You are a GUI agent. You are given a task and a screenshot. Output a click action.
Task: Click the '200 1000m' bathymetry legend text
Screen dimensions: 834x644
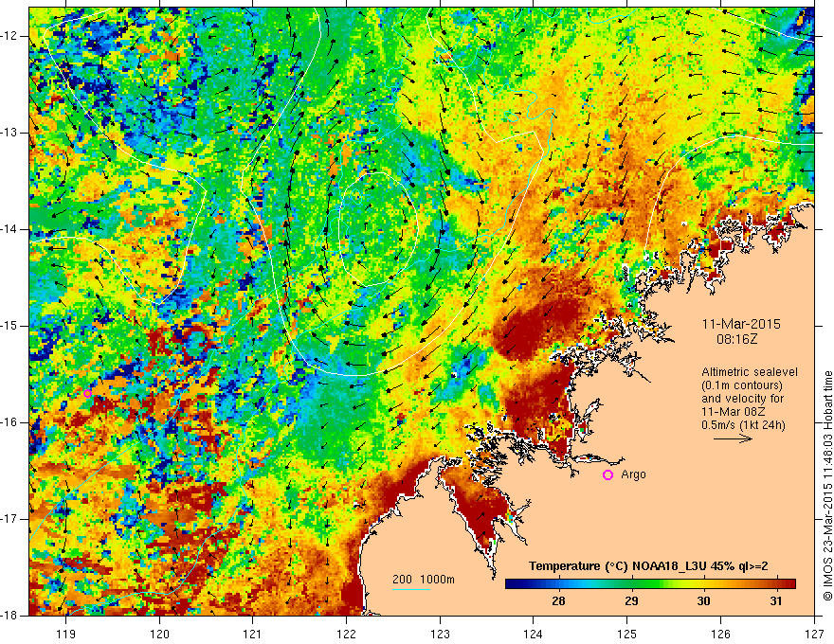coord(424,580)
